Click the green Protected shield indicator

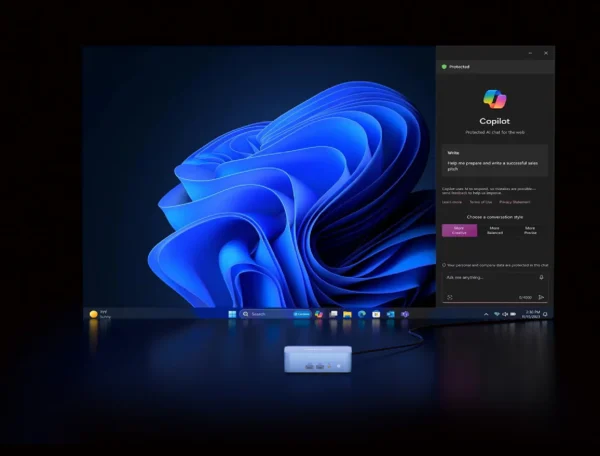tap(444, 67)
